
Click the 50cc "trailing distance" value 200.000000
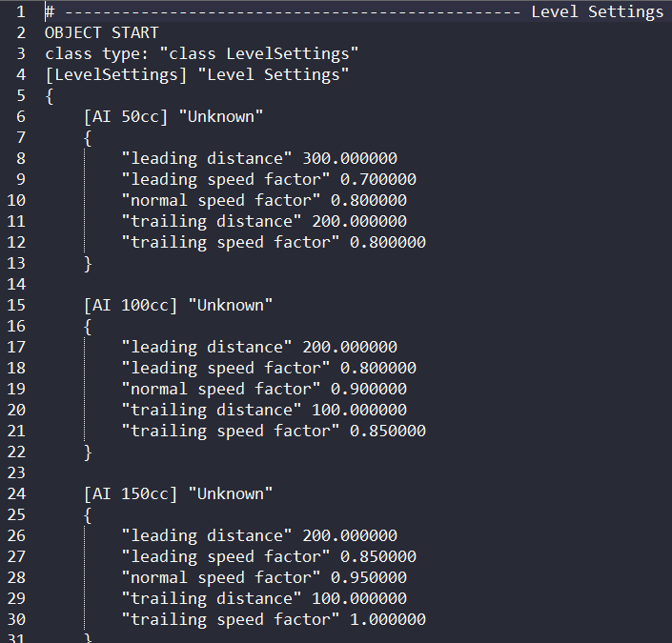[358, 222]
